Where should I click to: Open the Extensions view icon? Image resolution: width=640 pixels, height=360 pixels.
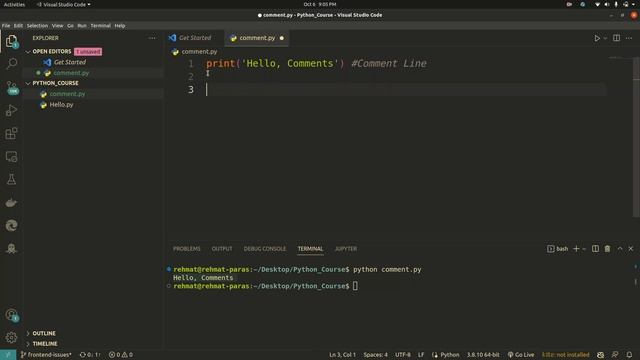click(x=11, y=133)
